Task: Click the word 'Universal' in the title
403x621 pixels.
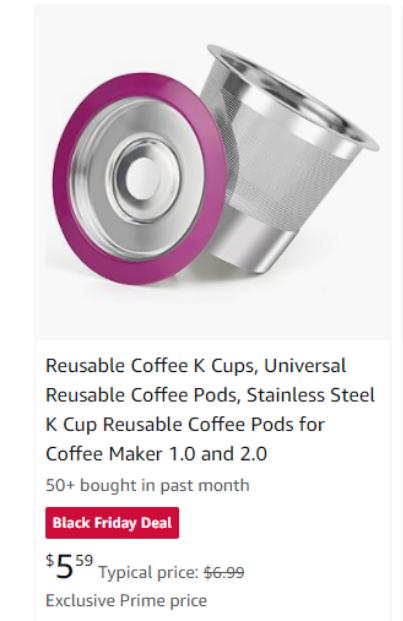Action: click(305, 366)
